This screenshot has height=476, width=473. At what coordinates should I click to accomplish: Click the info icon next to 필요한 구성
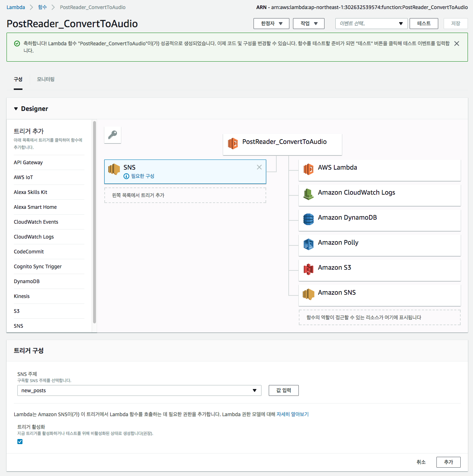[126, 176]
